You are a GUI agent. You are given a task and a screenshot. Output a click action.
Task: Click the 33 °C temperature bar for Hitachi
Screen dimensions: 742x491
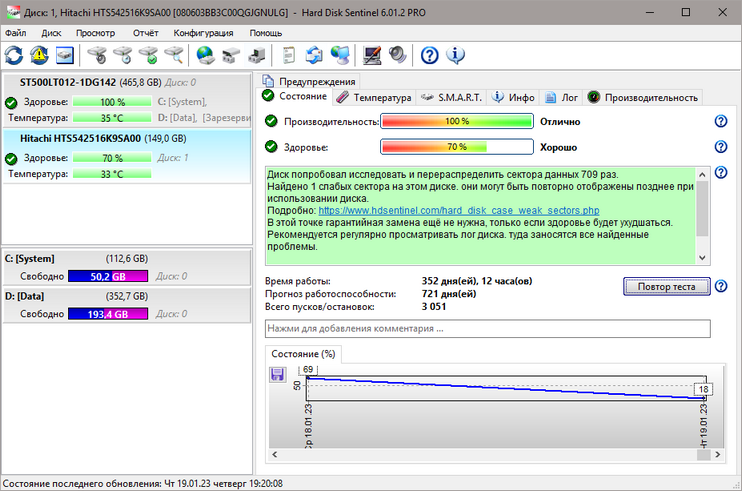pos(112,174)
